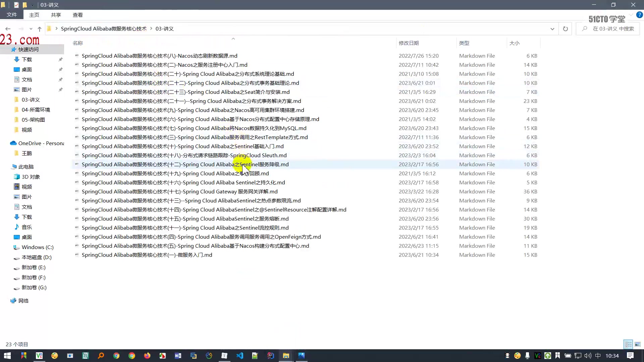
Task: Open the 主页 ribbon tab
Action: [x=34, y=15]
